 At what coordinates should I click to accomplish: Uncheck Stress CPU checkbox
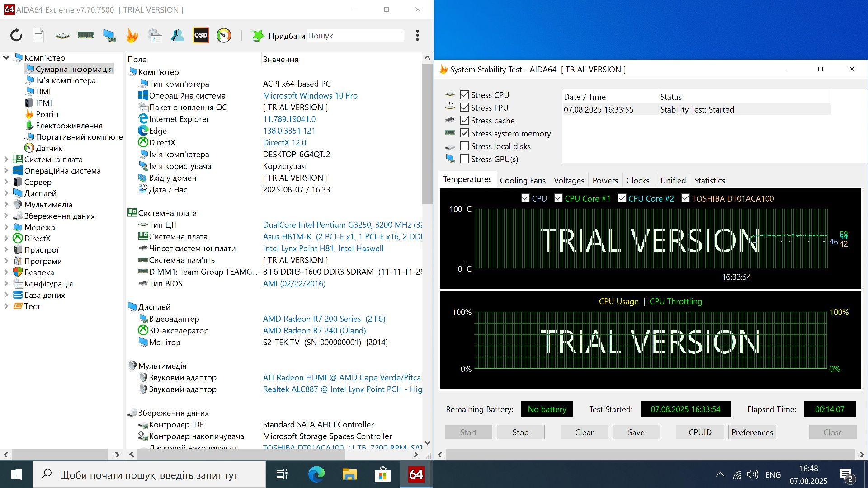(464, 94)
